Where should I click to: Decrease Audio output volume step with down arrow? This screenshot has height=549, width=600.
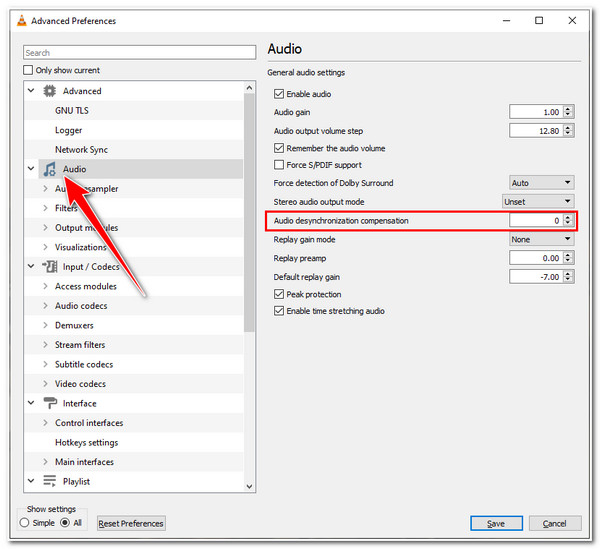pyautogui.click(x=568, y=134)
